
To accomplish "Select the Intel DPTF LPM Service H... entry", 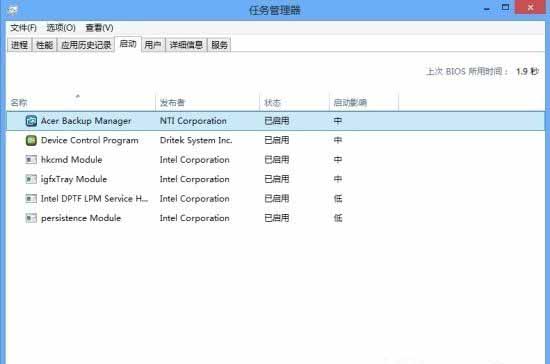I will 94,199.
